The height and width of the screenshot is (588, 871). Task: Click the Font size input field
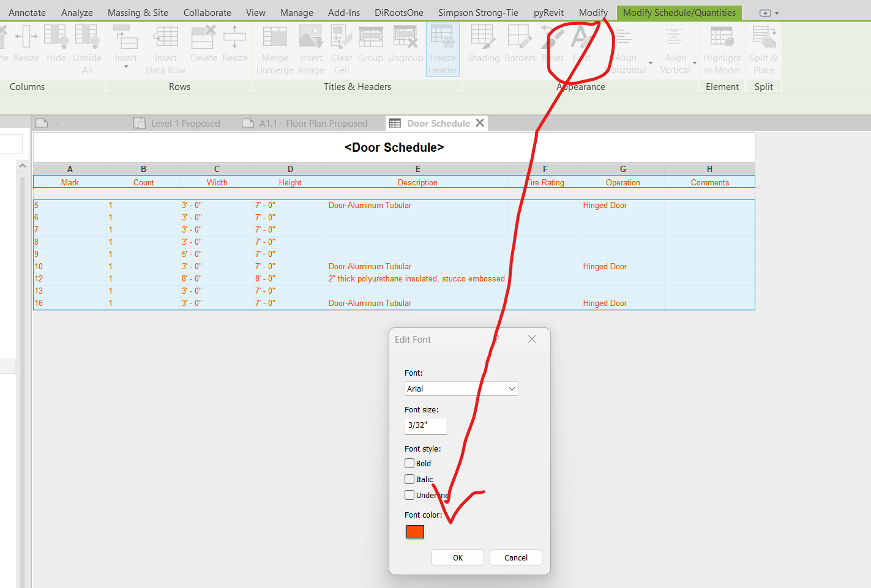(x=425, y=426)
